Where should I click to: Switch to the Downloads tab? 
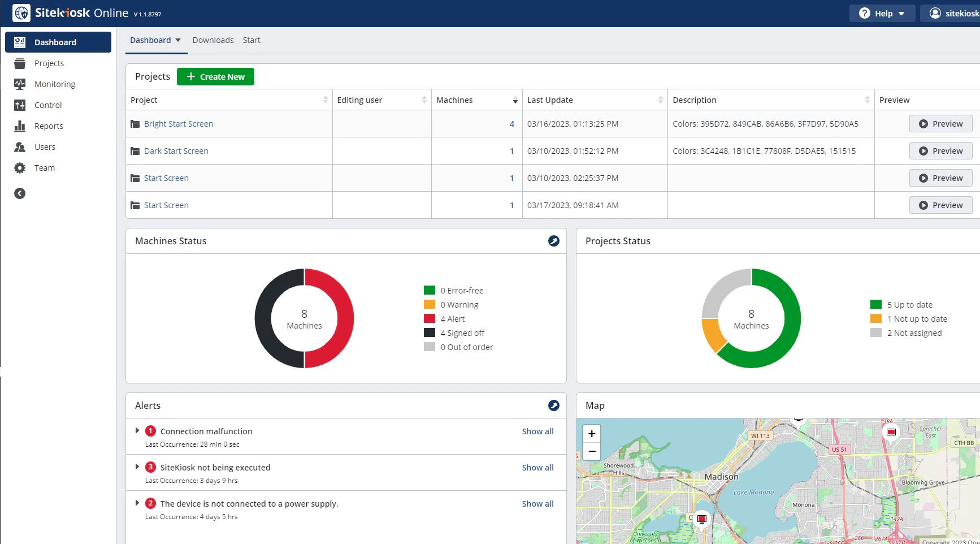pyautogui.click(x=213, y=40)
